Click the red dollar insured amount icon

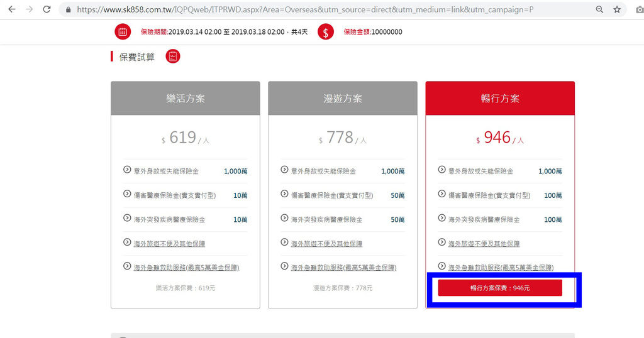[x=325, y=31]
